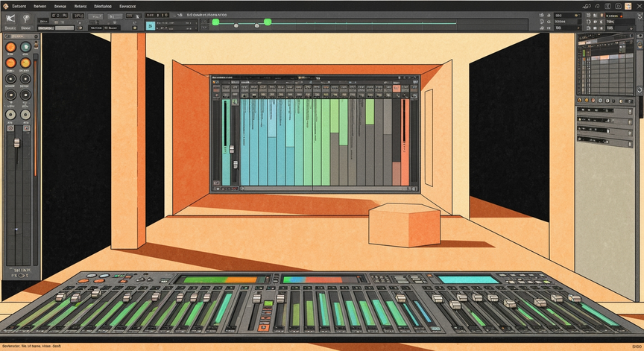Viewport: 644px width, 351px height.
Task: Click the lower fader handle in the center mixer window
Action: click(x=236, y=165)
